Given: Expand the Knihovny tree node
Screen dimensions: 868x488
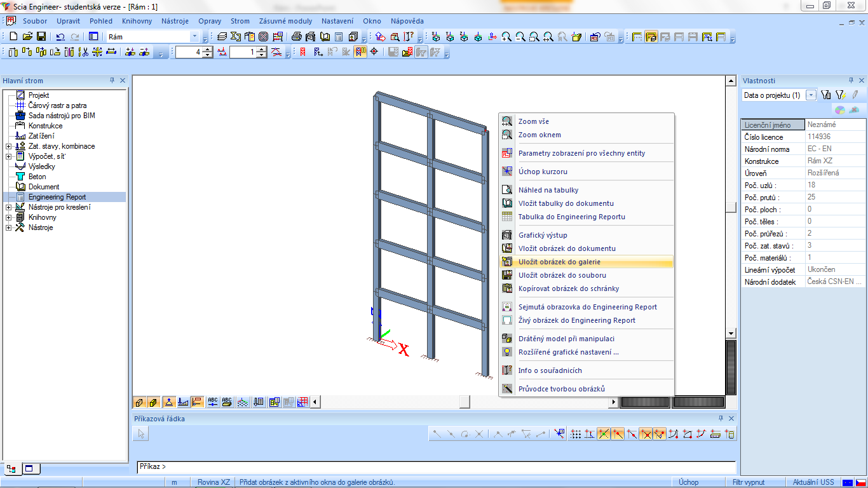Looking at the screenshot, I should coord(8,217).
